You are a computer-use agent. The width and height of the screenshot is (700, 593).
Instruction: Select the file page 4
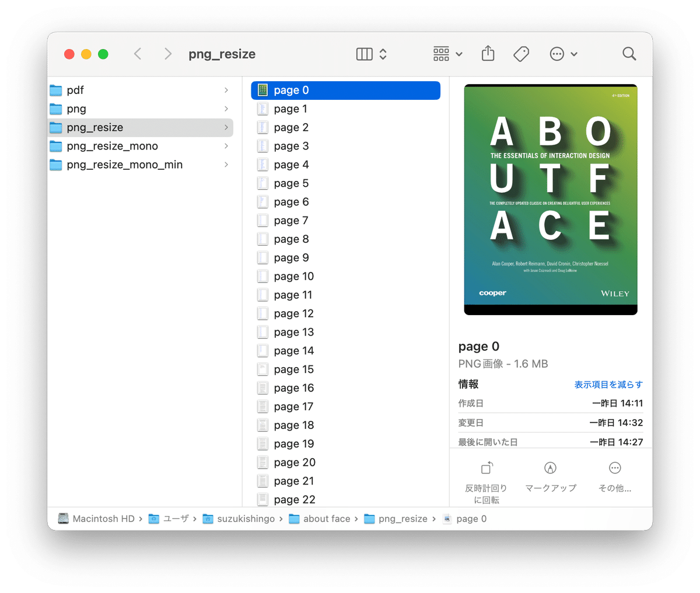click(x=345, y=165)
